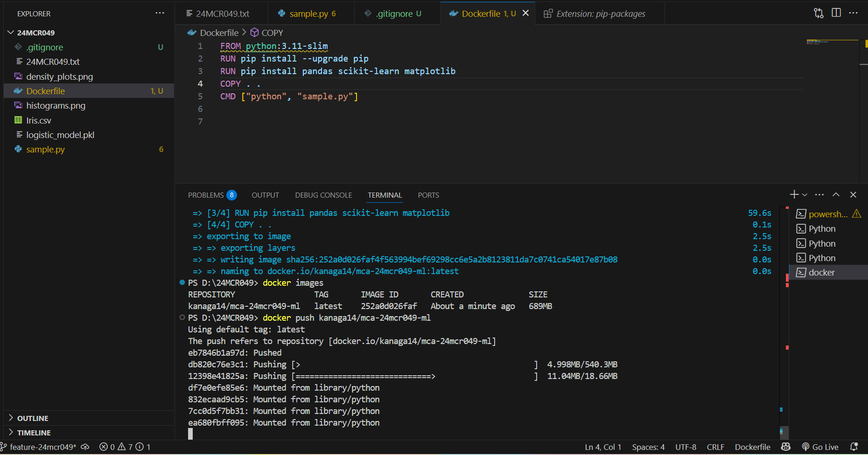Viewport: 868px width, 455px height.
Task: Split the editor right
Action: (x=836, y=13)
